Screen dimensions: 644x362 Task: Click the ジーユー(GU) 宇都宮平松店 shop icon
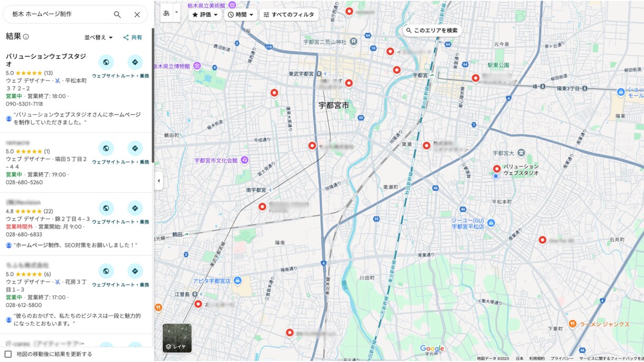pyautogui.click(x=491, y=223)
